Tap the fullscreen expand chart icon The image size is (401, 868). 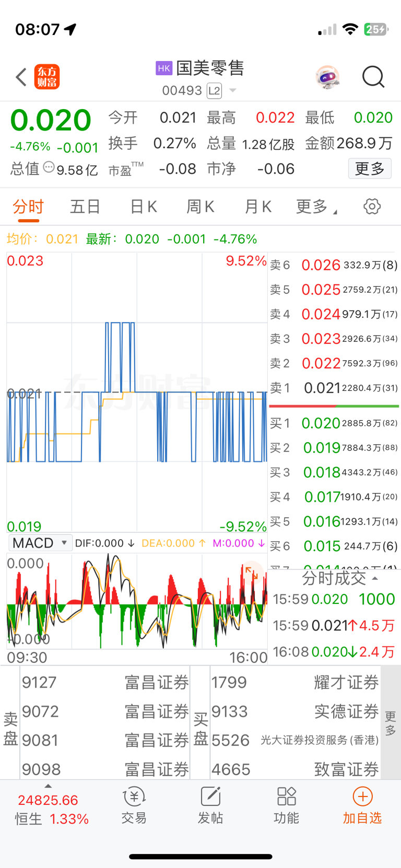coord(252,573)
